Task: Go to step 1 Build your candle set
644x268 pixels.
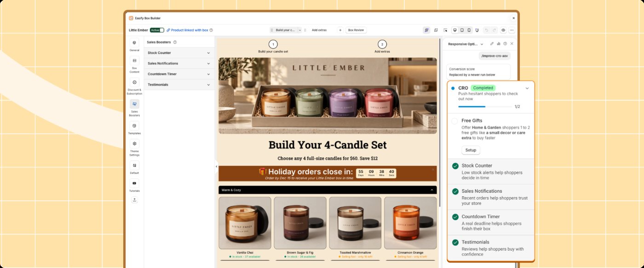Action: (x=273, y=47)
